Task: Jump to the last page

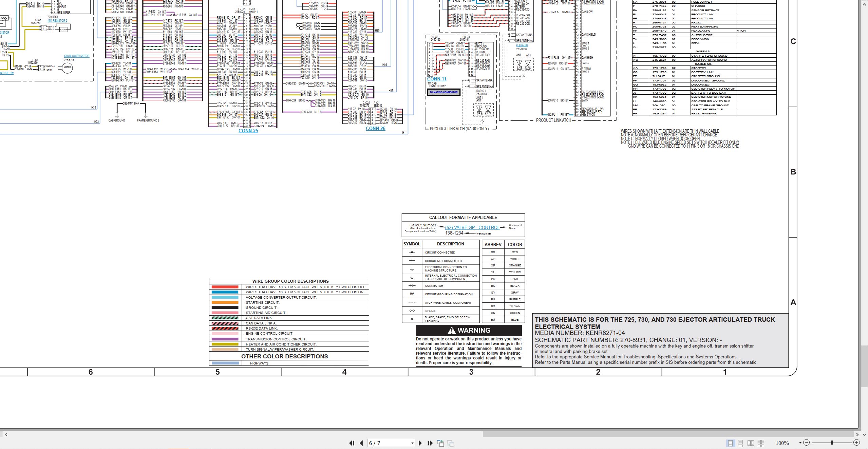Action: coord(430,443)
